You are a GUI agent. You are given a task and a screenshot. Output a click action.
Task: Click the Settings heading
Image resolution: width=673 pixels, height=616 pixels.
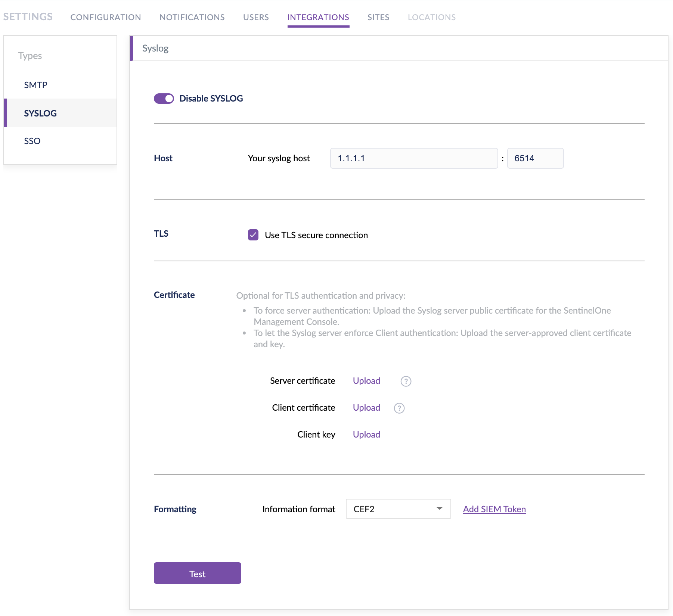point(28,17)
